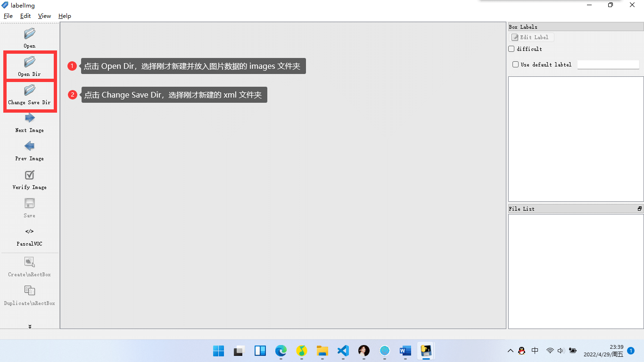Open the Help menu

(65, 16)
